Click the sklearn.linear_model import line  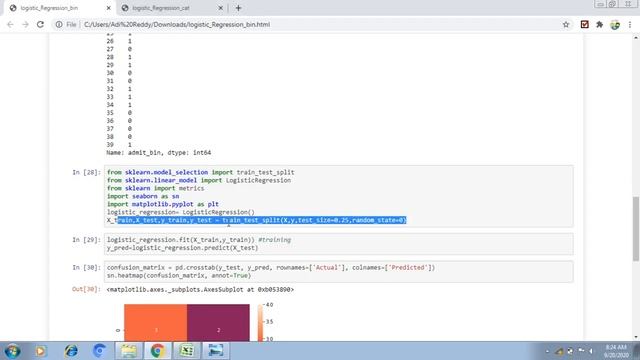click(199, 180)
